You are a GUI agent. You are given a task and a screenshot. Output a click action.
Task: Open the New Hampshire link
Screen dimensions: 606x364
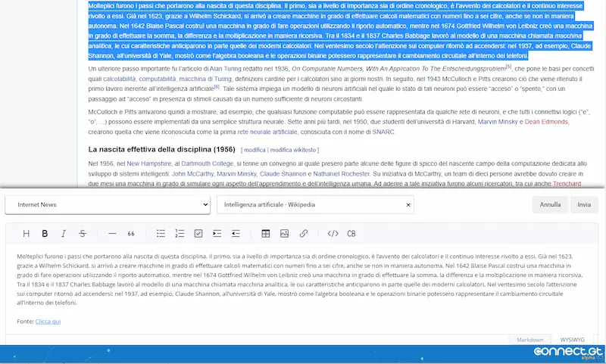pos(148,163)
